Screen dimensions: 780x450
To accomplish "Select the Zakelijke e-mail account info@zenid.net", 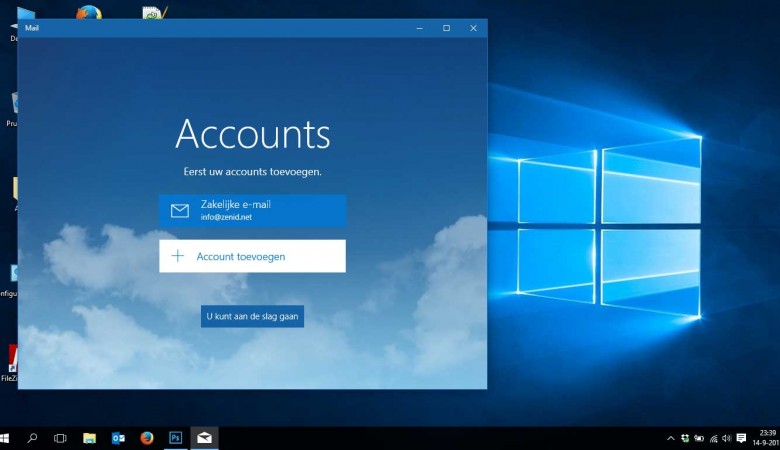I will click(x=252, y=211).
